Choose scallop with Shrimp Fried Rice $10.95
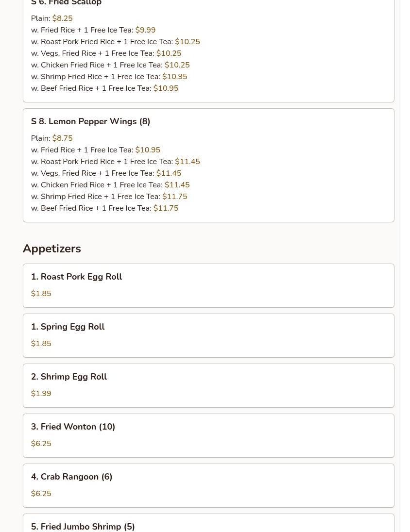This screenshot has width=410, height=532. point(109,76)
